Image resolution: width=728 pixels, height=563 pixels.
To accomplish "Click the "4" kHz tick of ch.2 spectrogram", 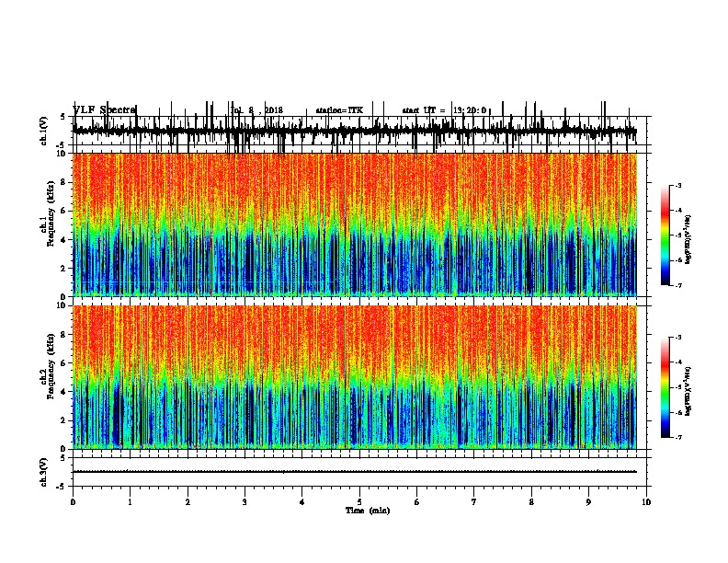I will click(x=63, y=392).
